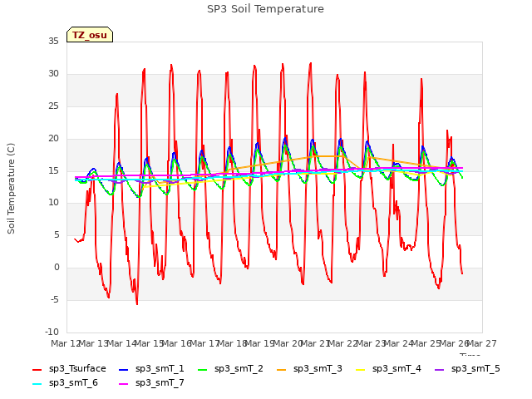This screenshot has height=399, width=532.
Task: Click the yellow sp3_smT_4 legend swatch
Action: 361,369
